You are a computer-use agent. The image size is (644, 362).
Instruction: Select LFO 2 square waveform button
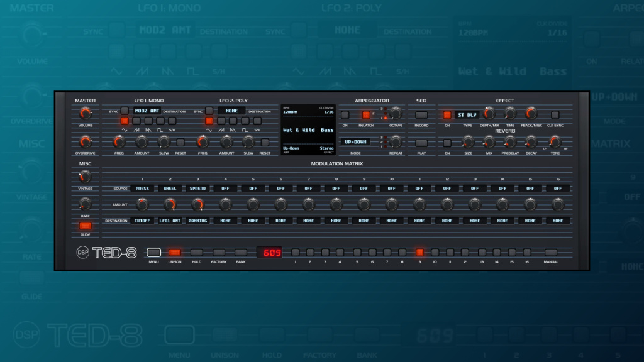(x=245, y=121)
